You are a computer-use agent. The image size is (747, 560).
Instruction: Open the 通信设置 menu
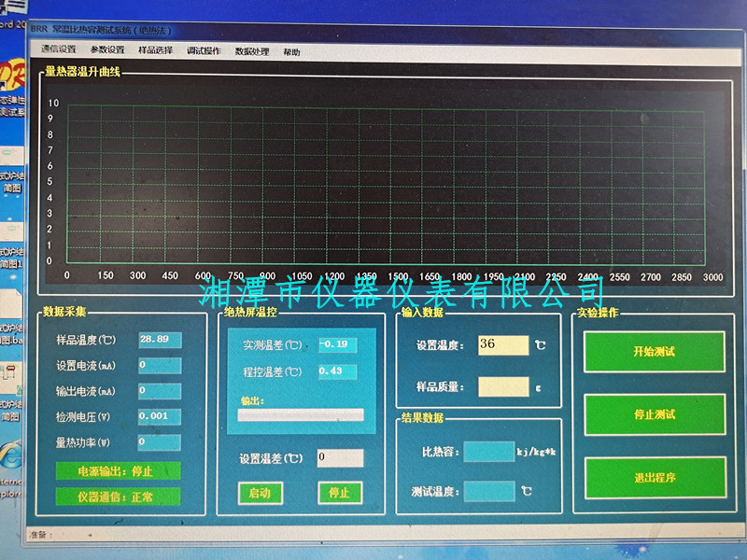(x=58, y=50)
